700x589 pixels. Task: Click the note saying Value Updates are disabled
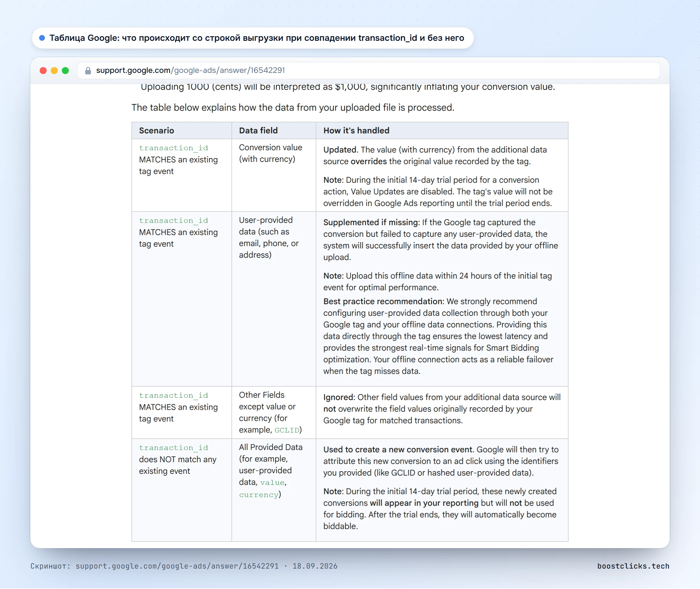(438, 192)
